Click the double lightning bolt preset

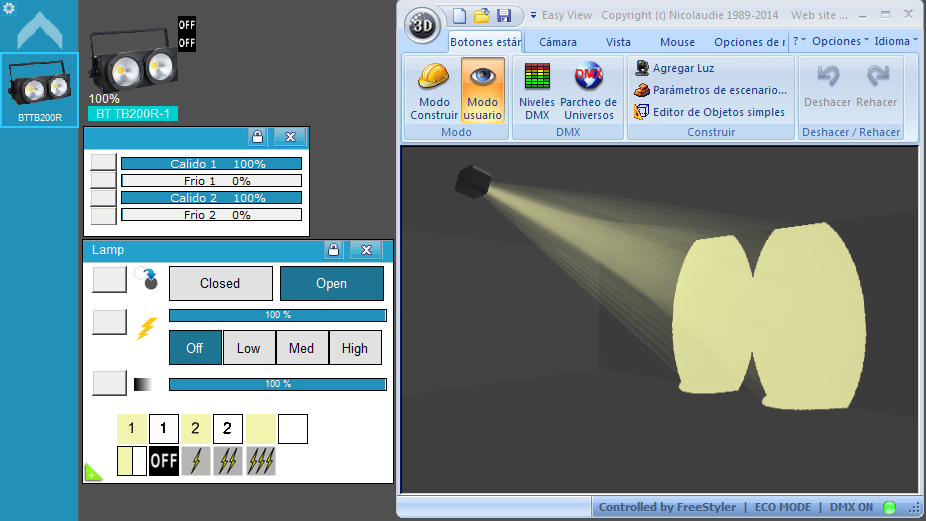[x=227, y=461]
